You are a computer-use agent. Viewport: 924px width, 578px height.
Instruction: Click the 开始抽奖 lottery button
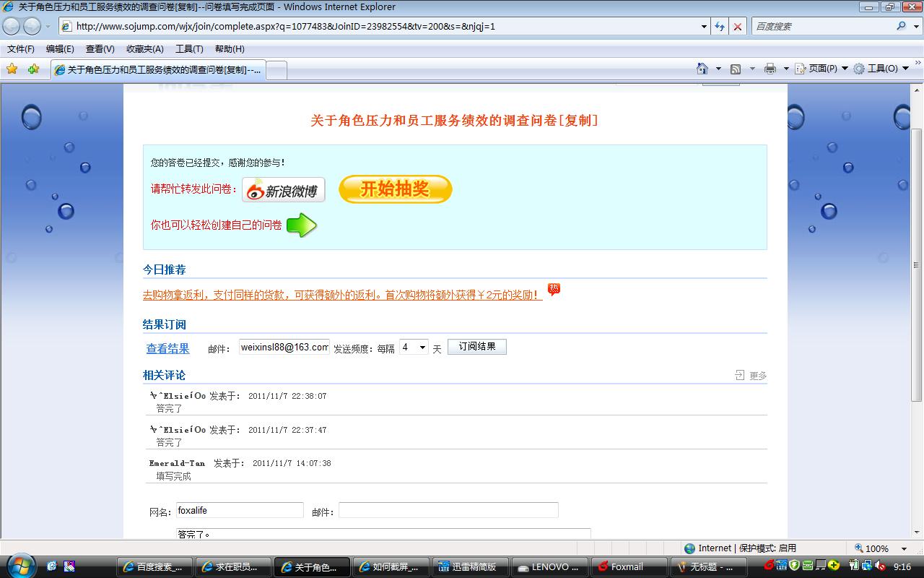[x=396, y=189]
